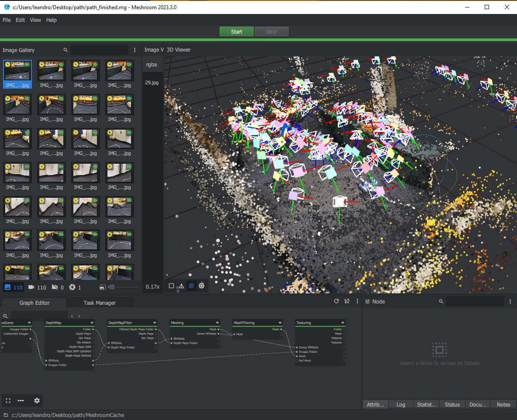Screen dimensions: 517x420
Task: Toggle visibility eye on the Texturing node
Action: 343,323
